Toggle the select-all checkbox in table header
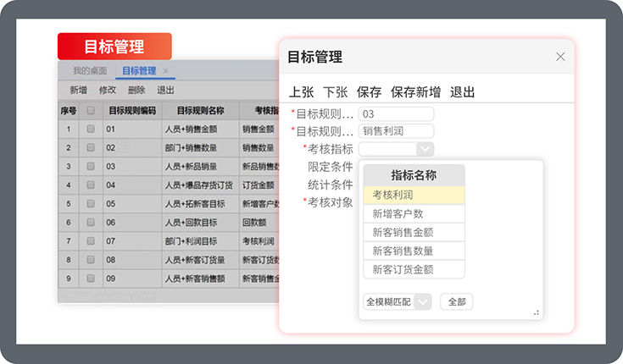Screen dimensions: 623x364 (x=91, y=110)
